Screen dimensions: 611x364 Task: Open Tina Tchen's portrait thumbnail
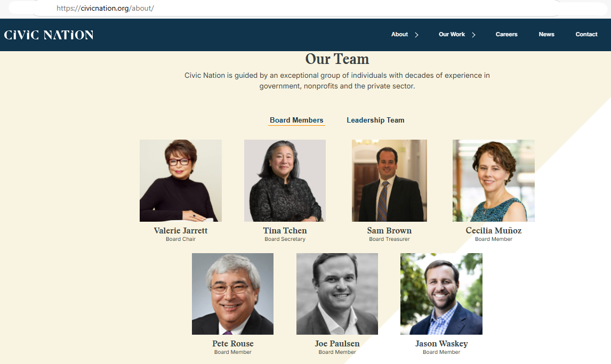tap(285, 181)
